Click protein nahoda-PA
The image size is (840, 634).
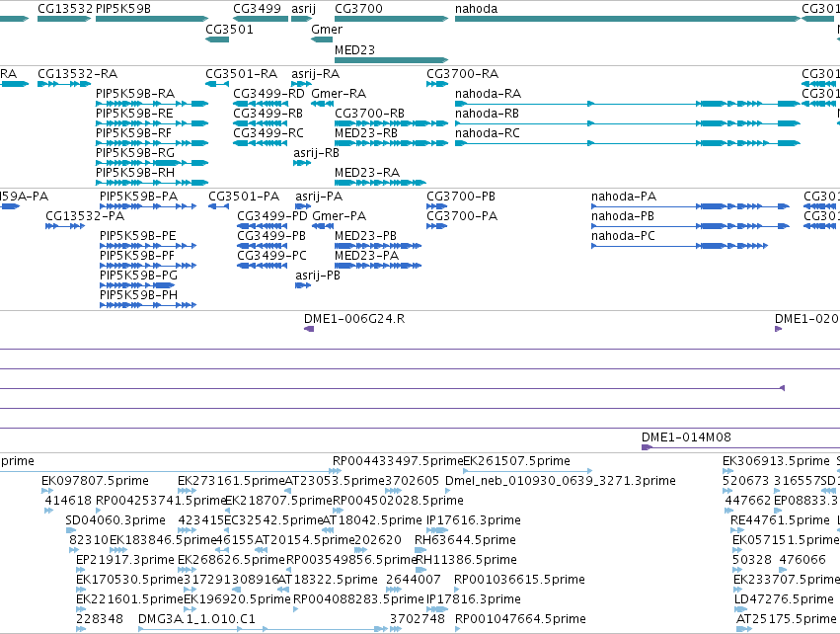pyautogui.click(x=624, y=197)
